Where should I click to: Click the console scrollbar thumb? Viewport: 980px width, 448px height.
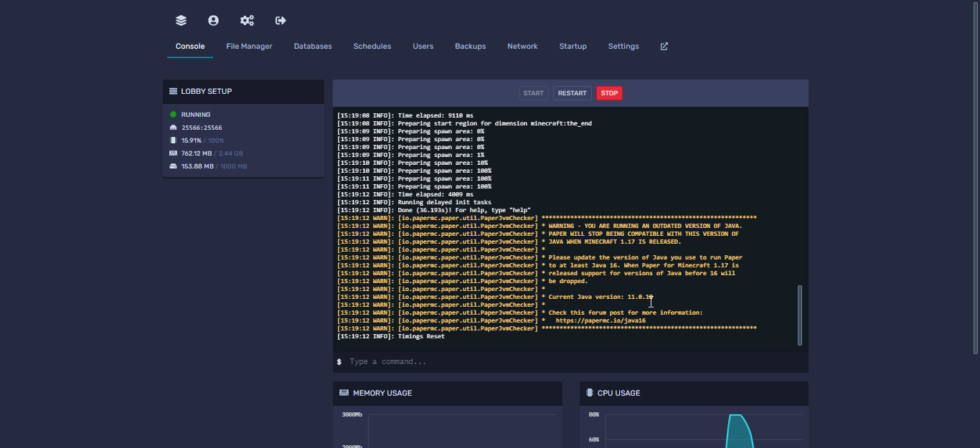pos(800,315)
